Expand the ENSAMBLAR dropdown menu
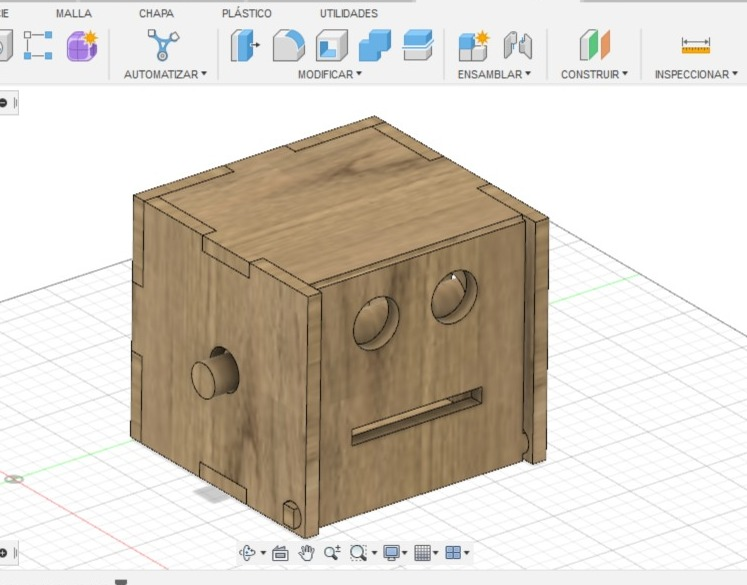 494,74
